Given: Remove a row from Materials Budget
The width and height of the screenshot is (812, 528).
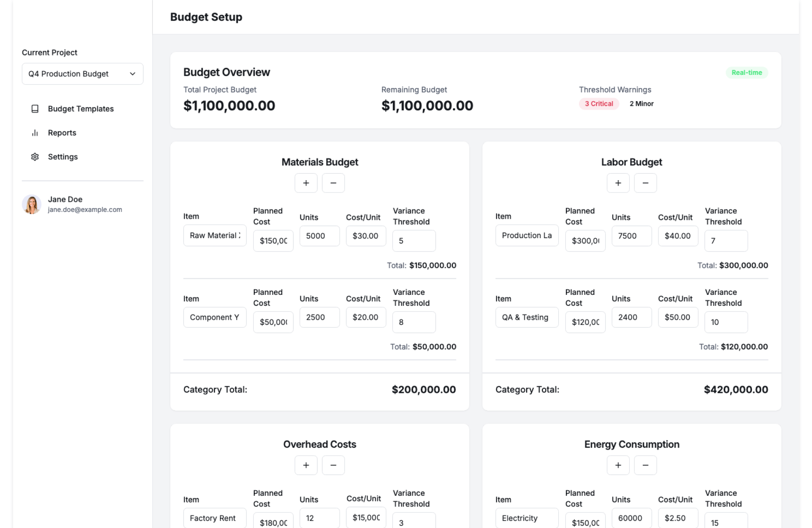Looking at the screenshot, I should pos(333,183).
